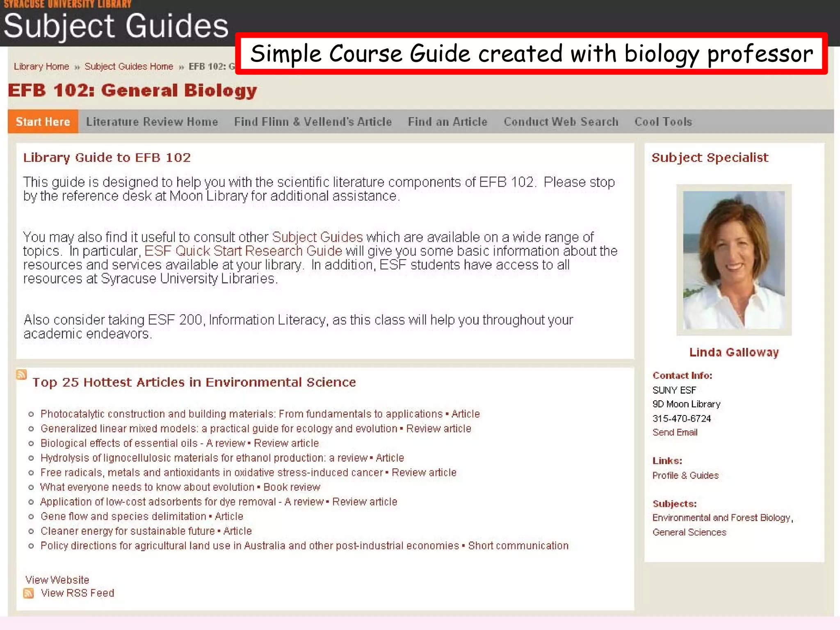Click the Linda Galloway name link
This screenshot has width=840, height=630.
[x=734, y=352]
